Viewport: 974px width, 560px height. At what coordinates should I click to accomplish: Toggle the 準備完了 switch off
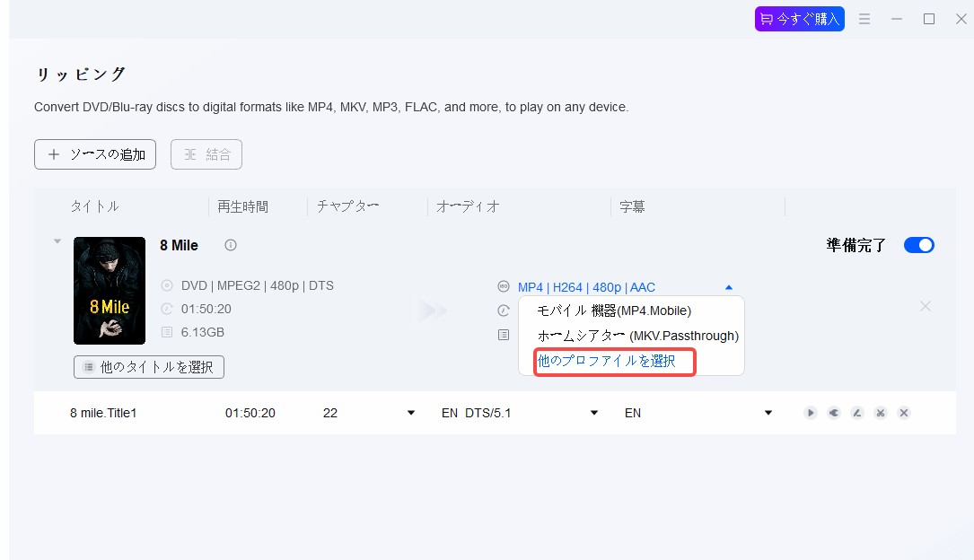(x=918, y=245)
